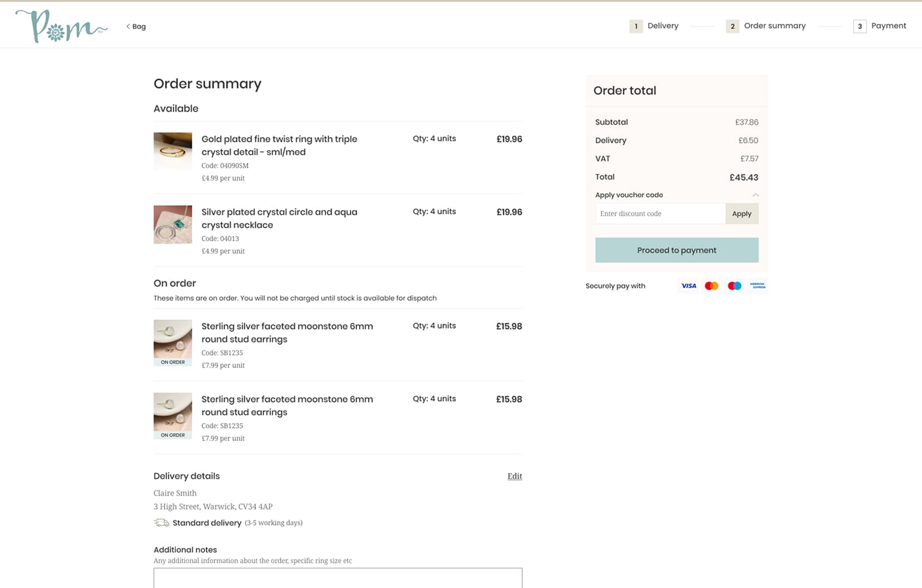Click the silver crystal necklace thumbnail

pos(172,224)
